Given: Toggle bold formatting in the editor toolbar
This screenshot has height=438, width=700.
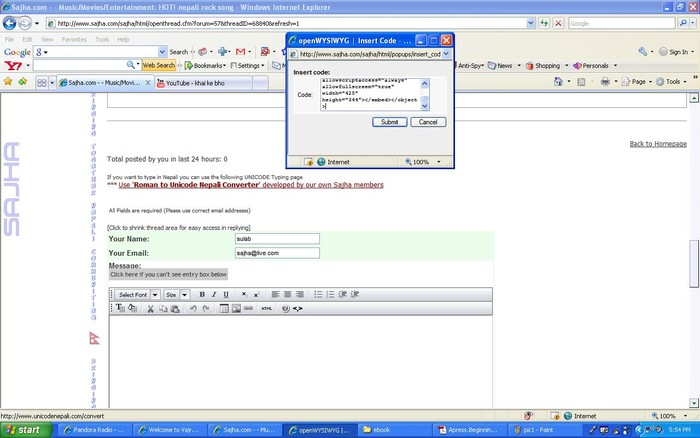Looking at the screenshot, I should [202, 295].
